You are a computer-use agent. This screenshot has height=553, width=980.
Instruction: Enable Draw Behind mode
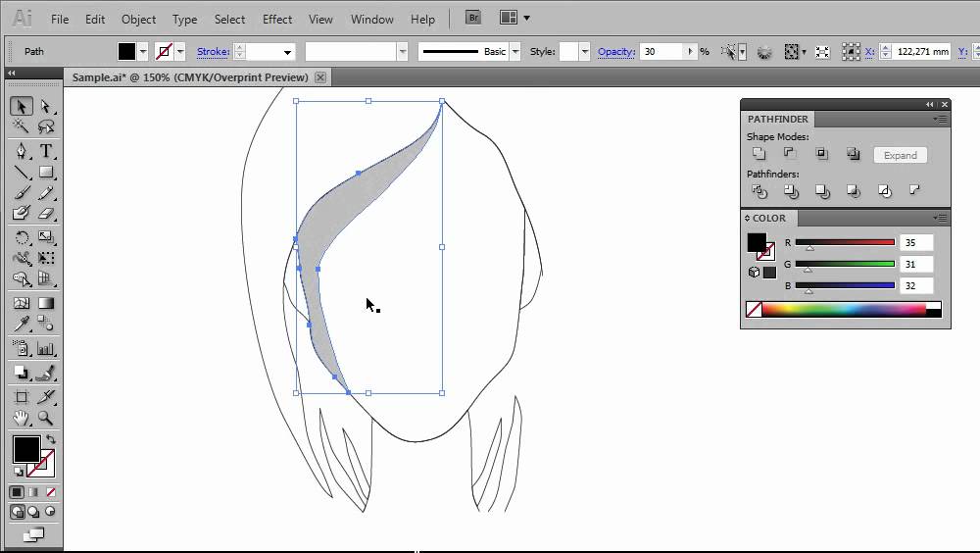coord(33,512)
